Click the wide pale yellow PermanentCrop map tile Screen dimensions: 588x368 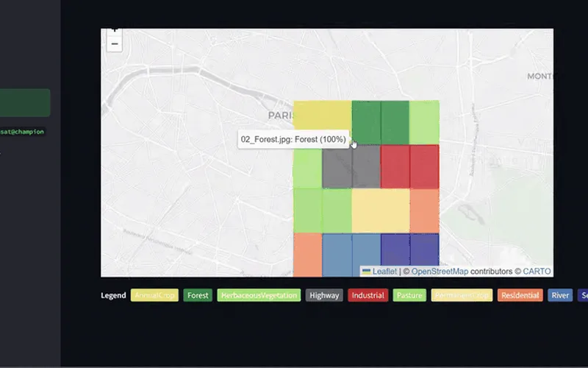[x=381, y=210]
